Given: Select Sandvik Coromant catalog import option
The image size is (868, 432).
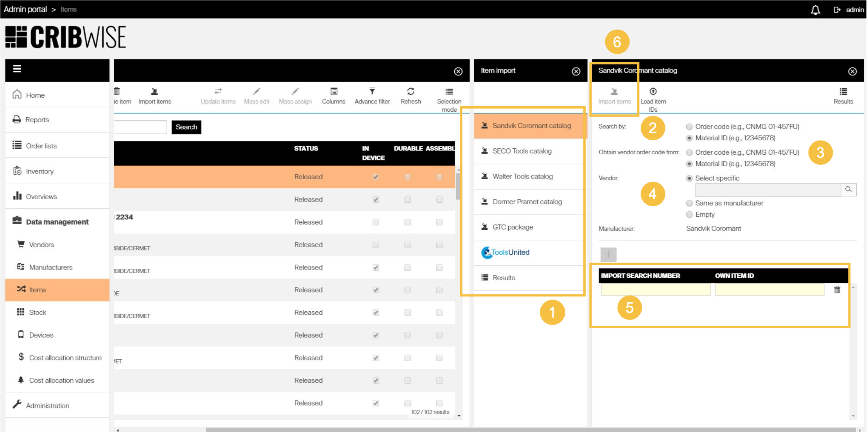Looking at the screenshot, I should (530, 126).
